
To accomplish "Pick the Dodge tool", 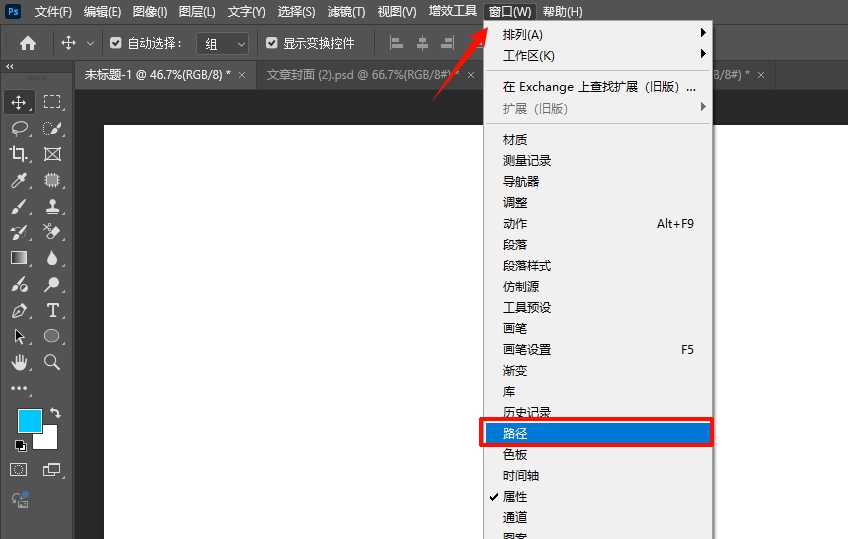I will click(52, 284).
